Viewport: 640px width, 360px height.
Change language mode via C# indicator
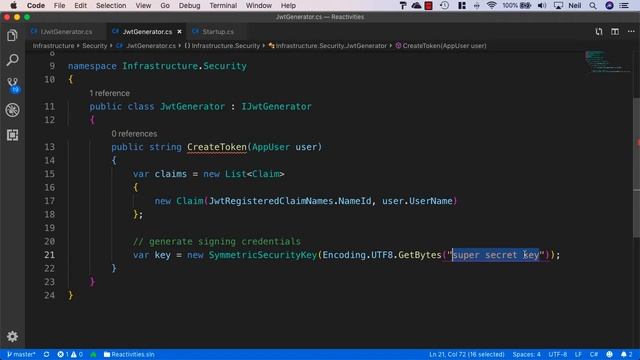pyautogui.click(x=593, y=354)
